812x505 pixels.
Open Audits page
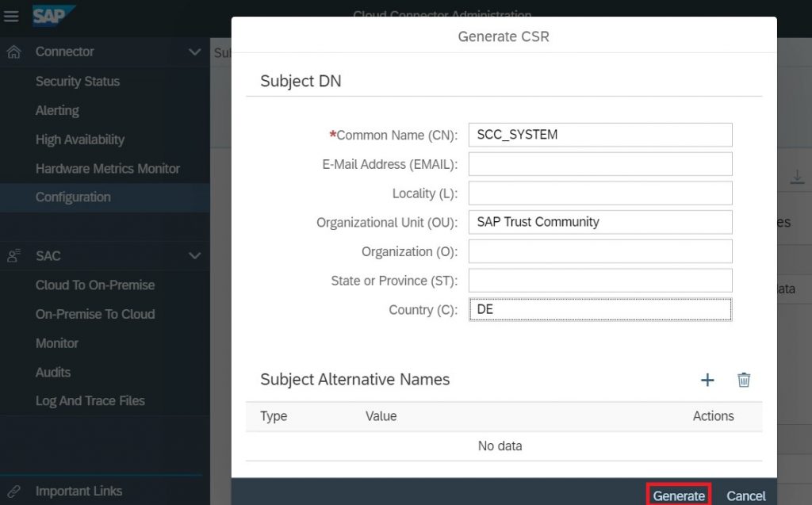point(53,372)
